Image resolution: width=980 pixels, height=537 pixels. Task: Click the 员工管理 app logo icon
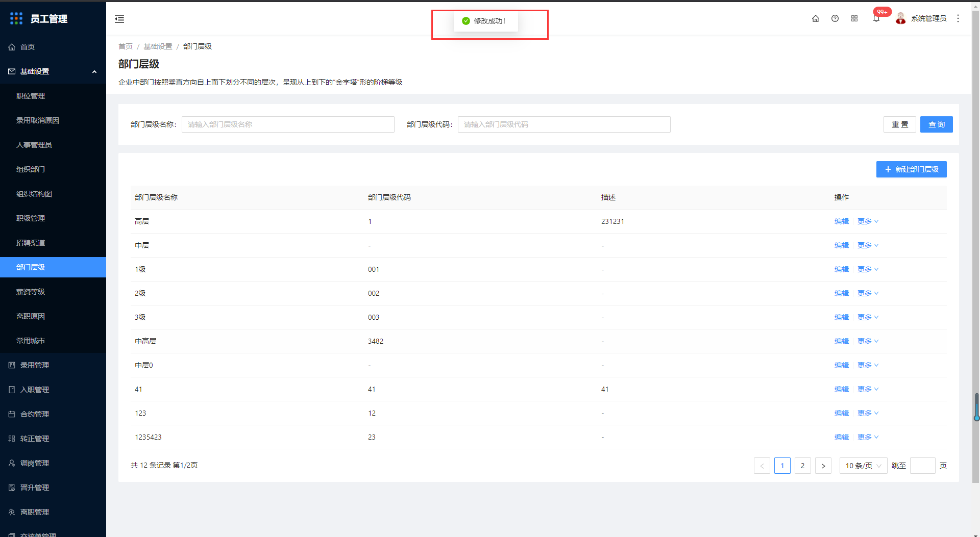pyautogui.click(x=16, y=18)
